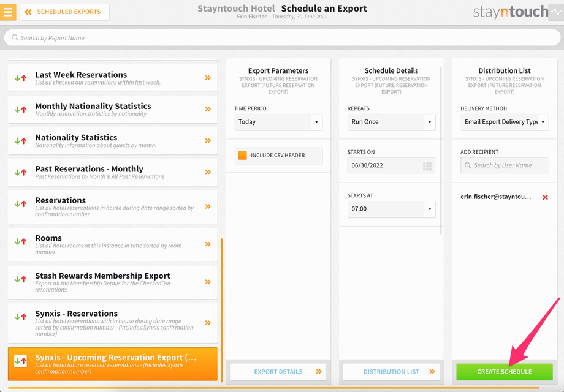This screenshot has width=564, height=392.
Task: Go back to Scheduled Exports
Action: click(65, 12)
